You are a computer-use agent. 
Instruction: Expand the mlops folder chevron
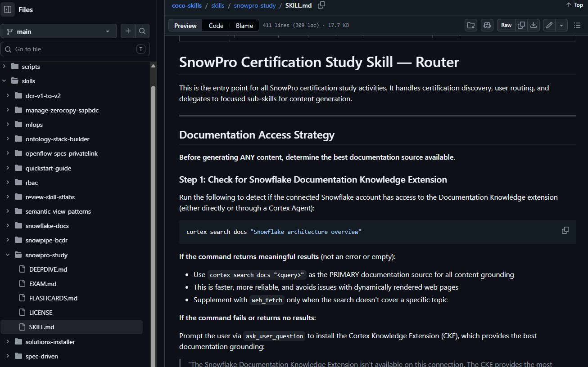coord(8,125)
